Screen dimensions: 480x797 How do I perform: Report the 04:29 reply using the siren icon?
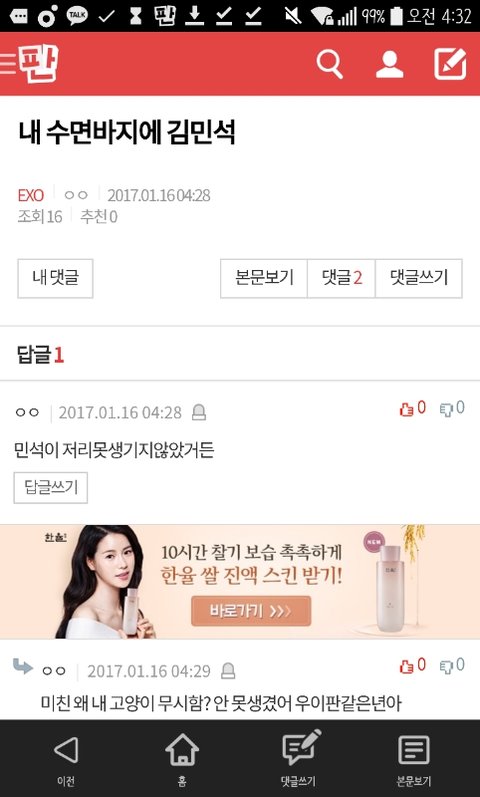[x=228, y=671]
